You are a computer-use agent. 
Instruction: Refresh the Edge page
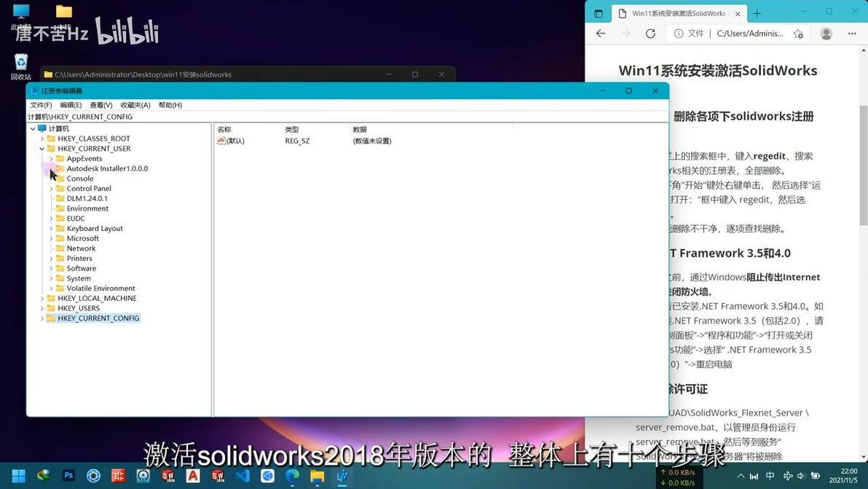(x=650, y=34)
